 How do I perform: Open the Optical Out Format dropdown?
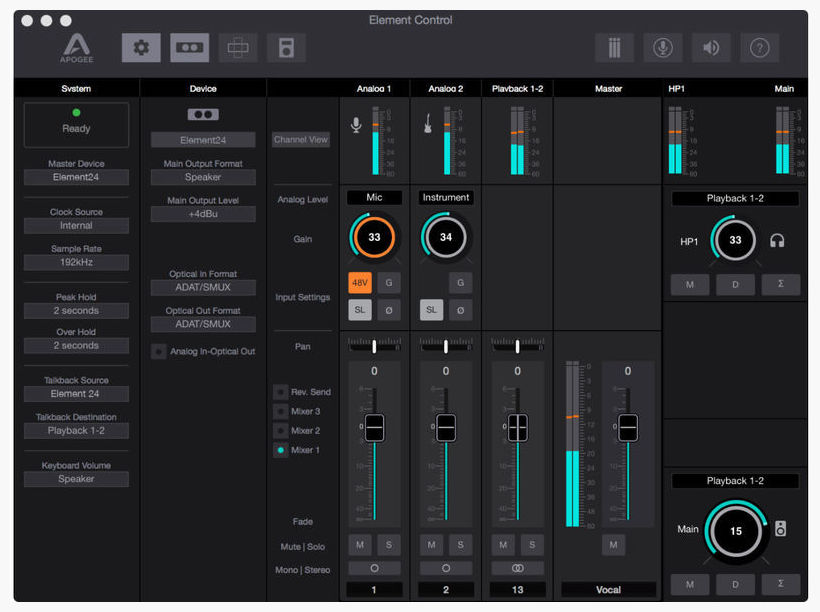203,324
